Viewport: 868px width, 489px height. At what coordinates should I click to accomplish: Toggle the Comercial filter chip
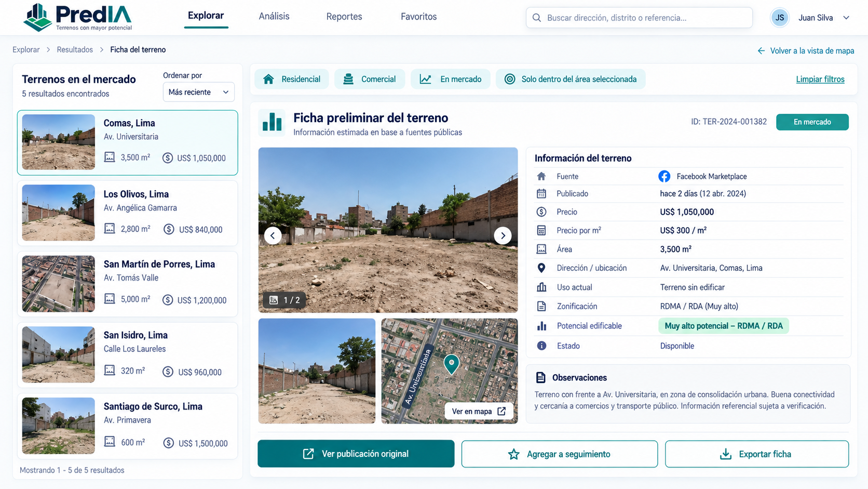click(370, 79)
